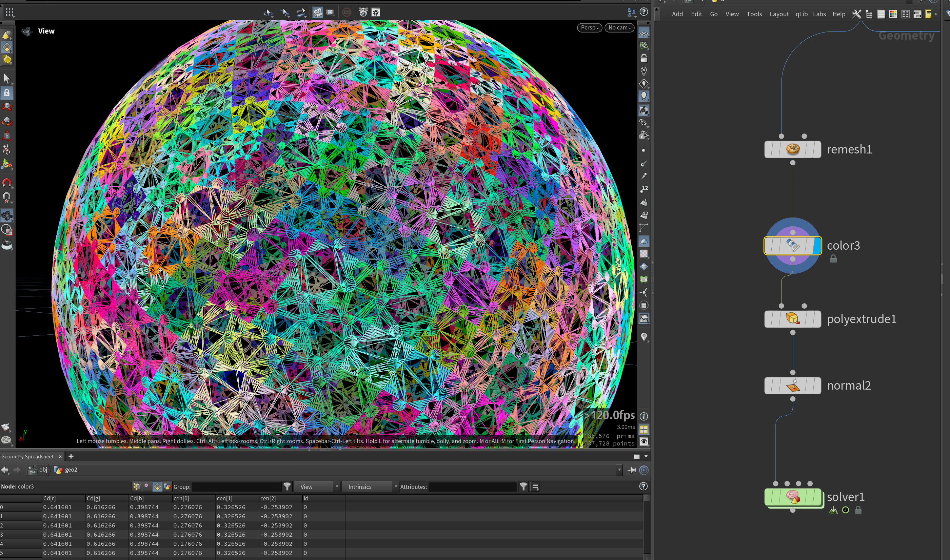This screenshot has width=950, height=560.
Task: Click the Attributes filter funnel icon
Action: tap(523, 487)
